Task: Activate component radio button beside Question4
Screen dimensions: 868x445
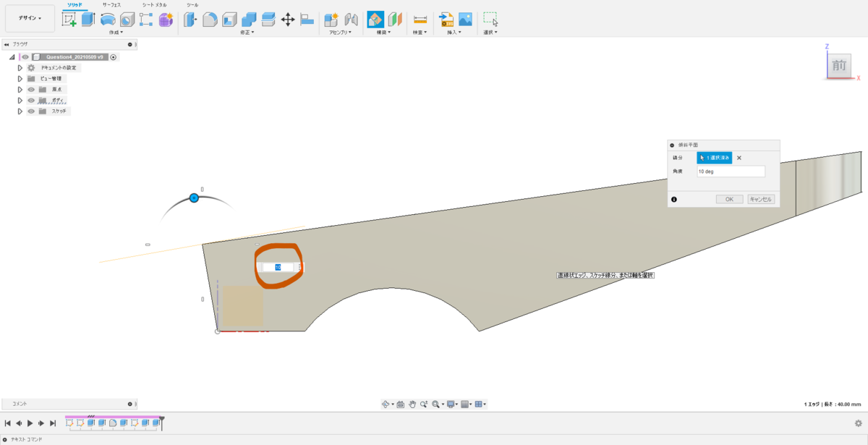Action: click(x=114, y=56)
